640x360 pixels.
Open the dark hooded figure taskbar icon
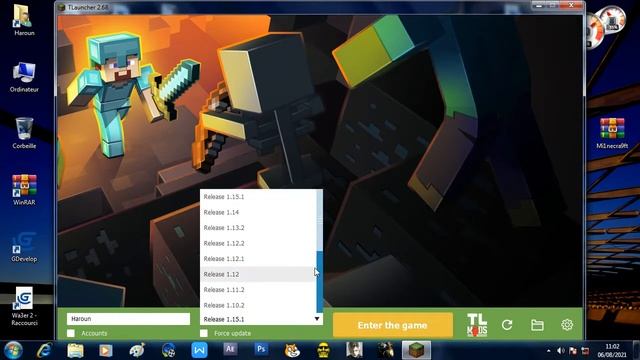tap(385, 350)
